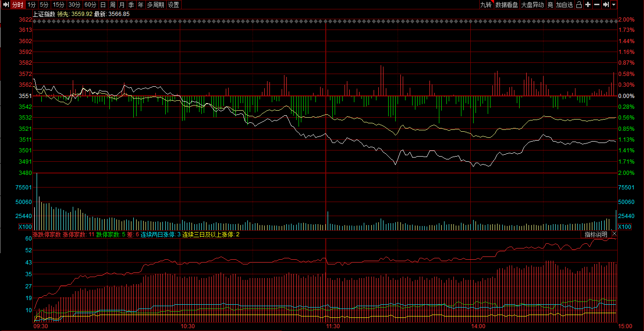This screenshot has height=331, width=644.
Task: Click the unlock padlock icon
Action: tap(579, 5)
